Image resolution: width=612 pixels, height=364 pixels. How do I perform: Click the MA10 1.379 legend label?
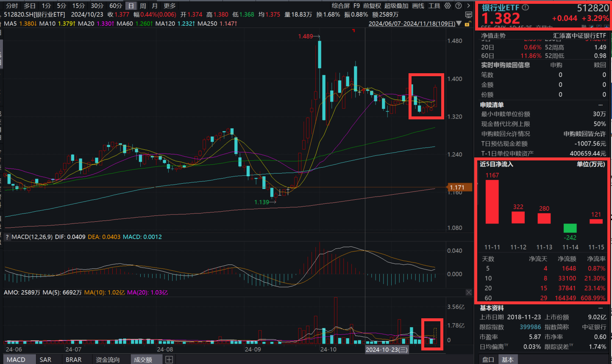[57, 24]
